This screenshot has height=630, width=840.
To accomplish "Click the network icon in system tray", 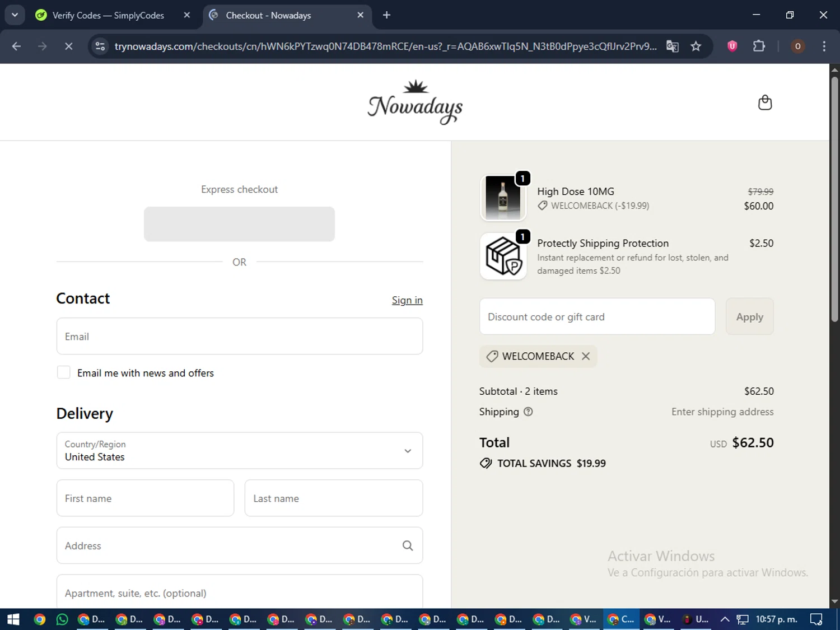I will [743, 619].
